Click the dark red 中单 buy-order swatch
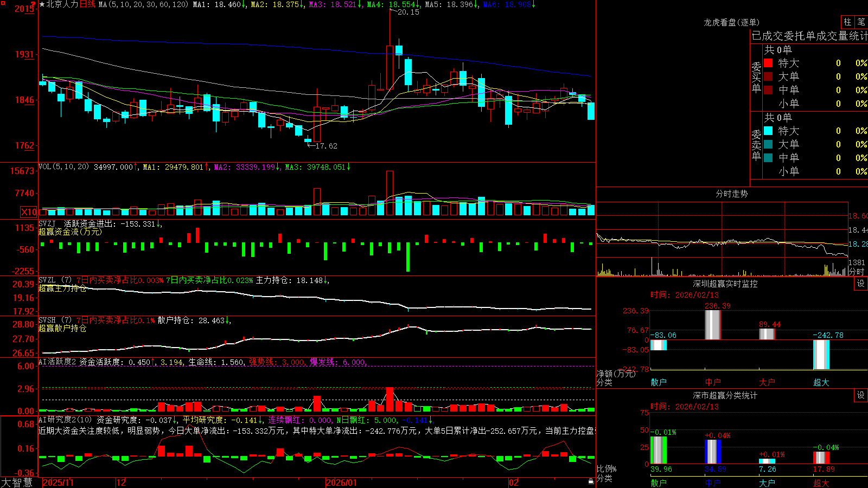This screenshot has width=868, height=488. tap(768, 89)
